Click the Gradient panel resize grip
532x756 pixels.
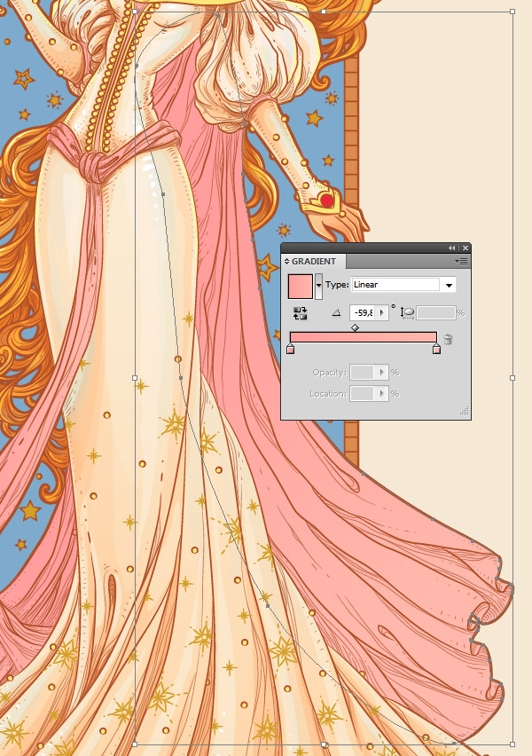[x=464, y=413]
